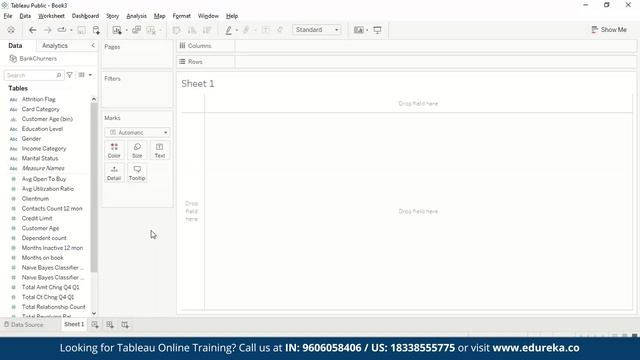Click the Clear Sheet icon
The width and height of the screenshot is (640, 360).
point(151,30)
